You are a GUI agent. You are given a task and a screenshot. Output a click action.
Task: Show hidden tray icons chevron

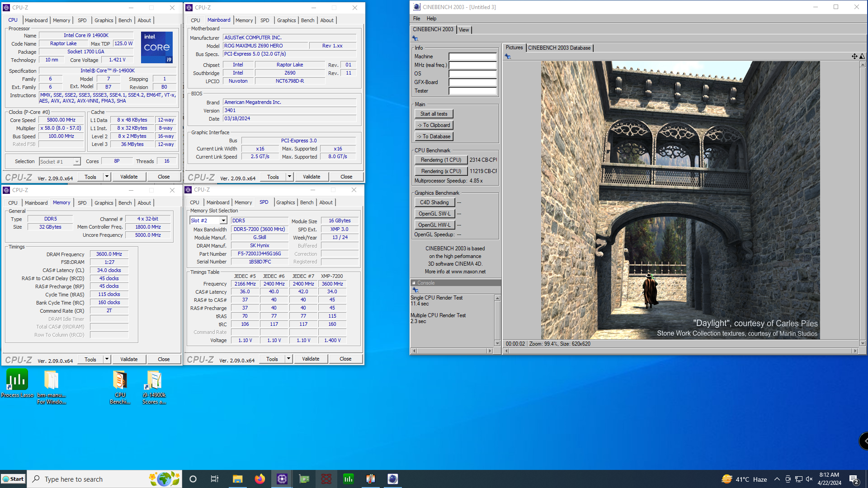click(777, 479)
